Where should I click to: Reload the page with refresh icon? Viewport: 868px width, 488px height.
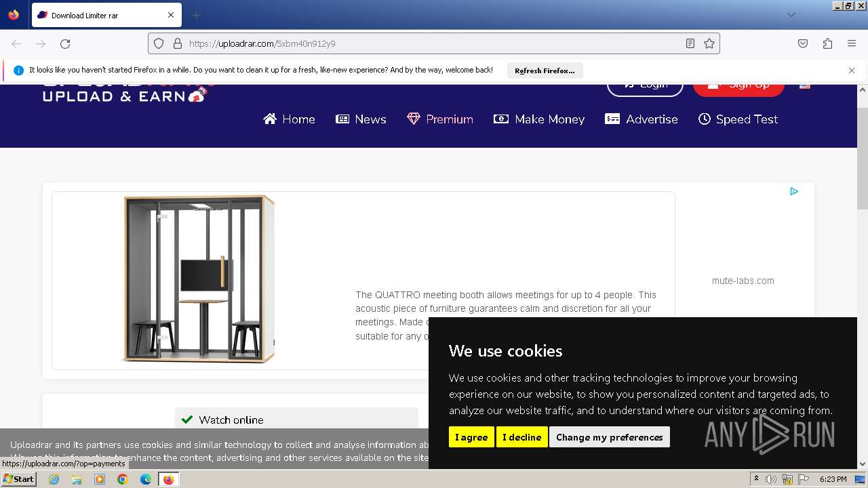point(65,43)
